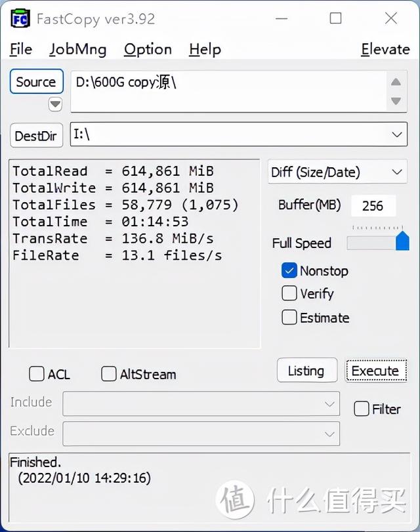Click the Execute button

[375, 371]
